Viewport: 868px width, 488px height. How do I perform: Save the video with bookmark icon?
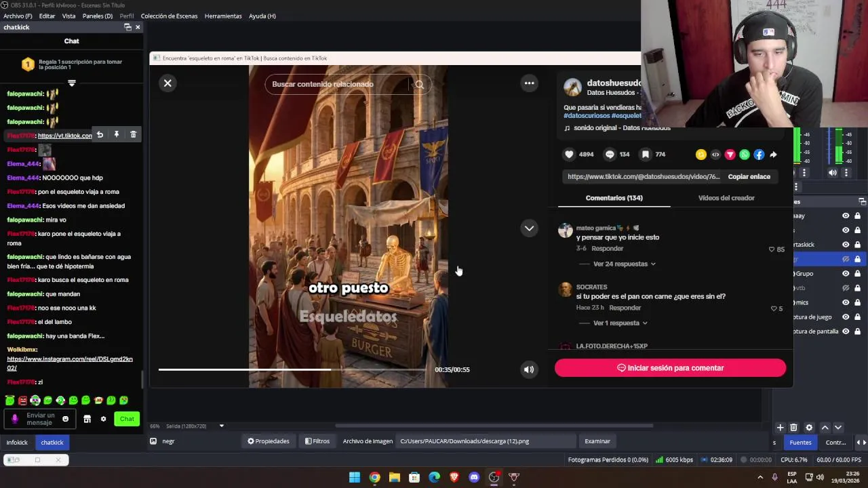point(646,155)
